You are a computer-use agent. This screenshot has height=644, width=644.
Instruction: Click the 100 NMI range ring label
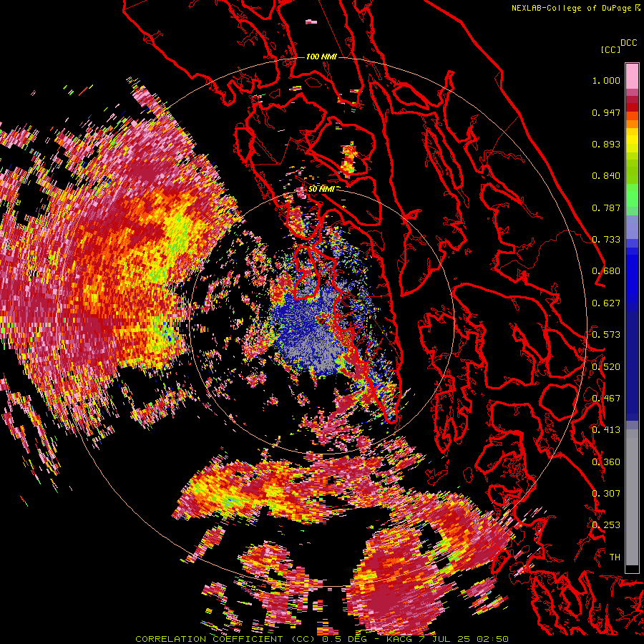click(321, 57)
